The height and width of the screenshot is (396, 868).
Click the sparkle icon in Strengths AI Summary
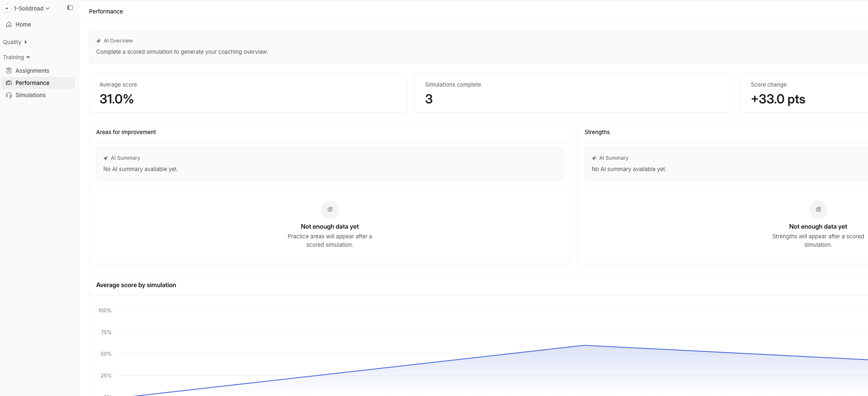[594, 158]
